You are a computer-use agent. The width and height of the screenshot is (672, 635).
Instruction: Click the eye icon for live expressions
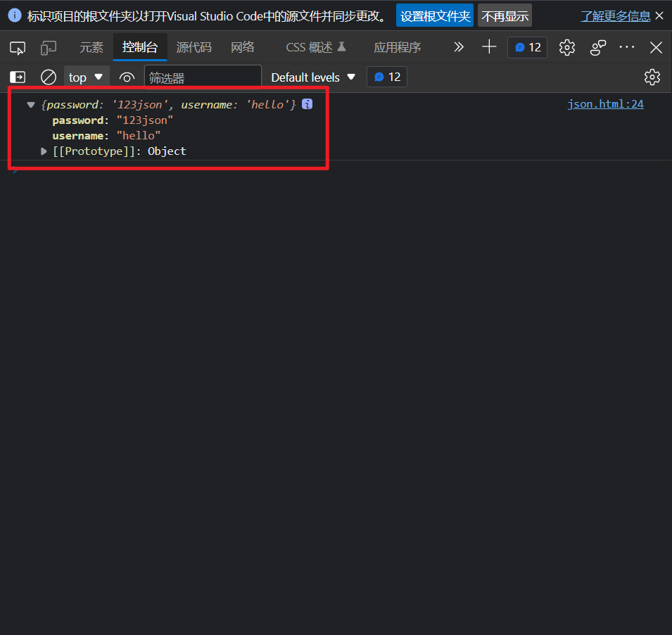click(x=127, y=77)
